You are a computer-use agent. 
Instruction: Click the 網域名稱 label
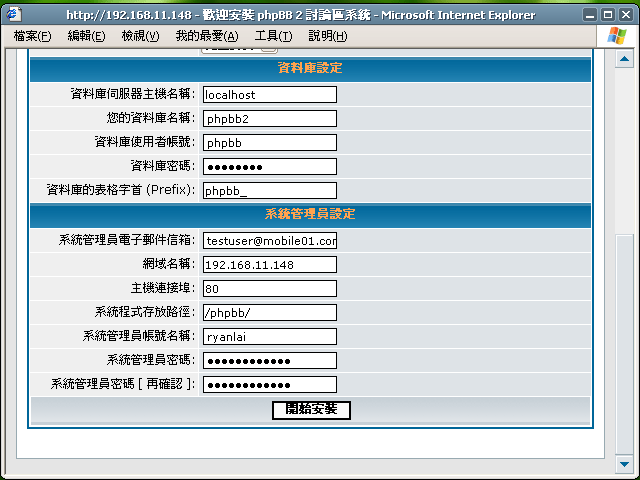point(169,264)
